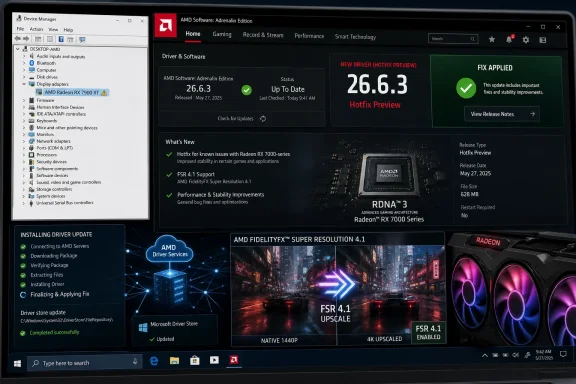
Task: Open the favorites star icon in AMD Software
Action: [492, 39]
